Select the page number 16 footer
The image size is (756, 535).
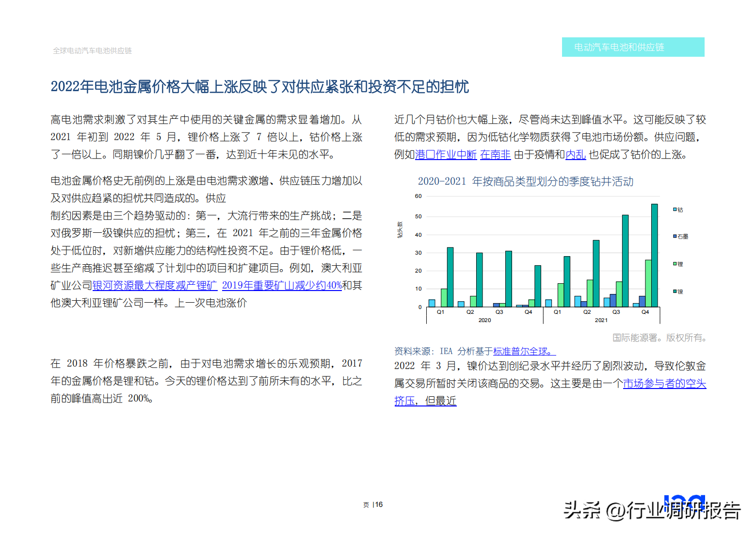[373, 505]
